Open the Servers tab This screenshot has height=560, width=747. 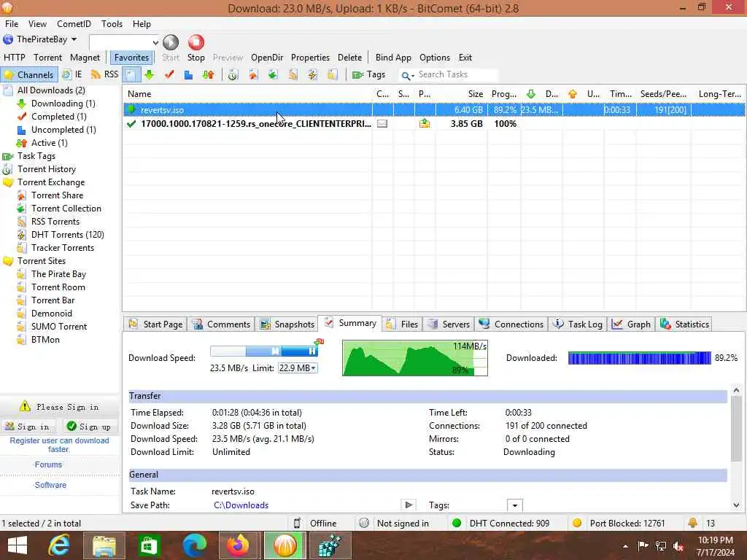click(449, 324)
